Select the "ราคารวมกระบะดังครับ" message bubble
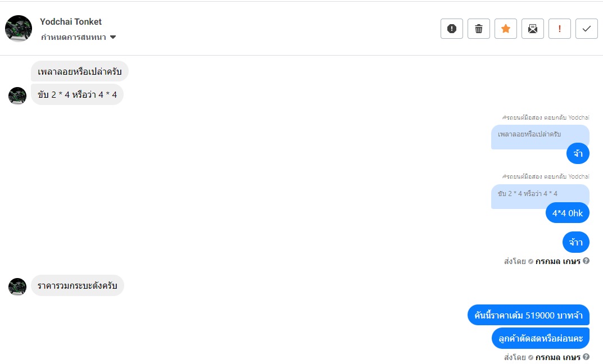 click(x=78, y=286)
